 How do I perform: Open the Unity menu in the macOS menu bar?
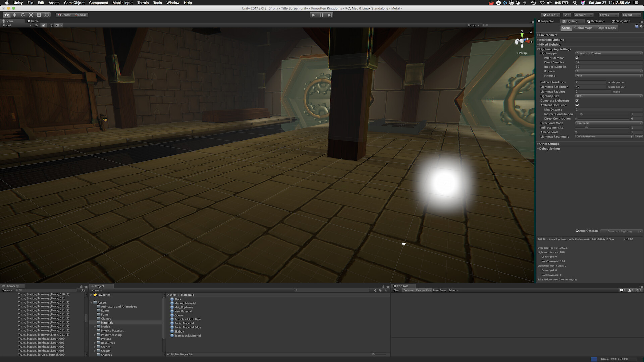coord(18,3)
